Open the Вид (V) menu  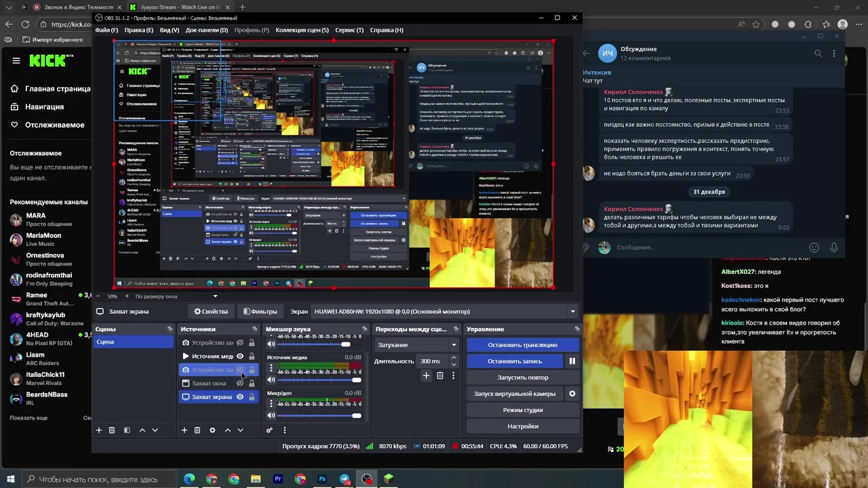pyautogui.click(x=170, y=30)
